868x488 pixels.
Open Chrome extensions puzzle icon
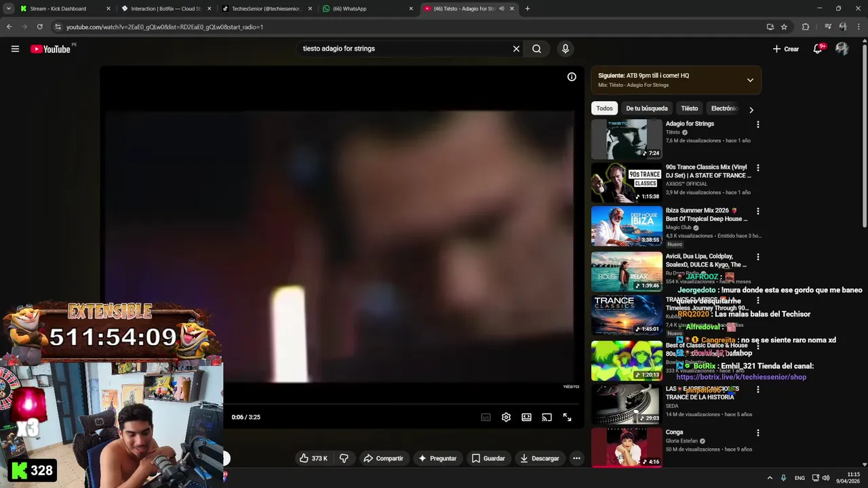point(806,27)
